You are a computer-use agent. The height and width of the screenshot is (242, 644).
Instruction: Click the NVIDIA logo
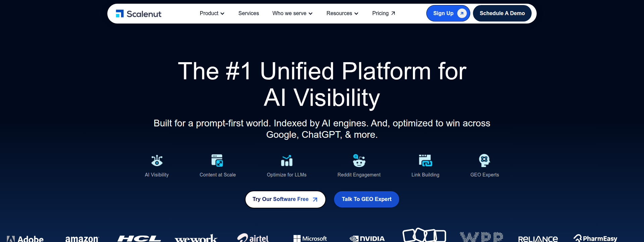pos(367,238)
